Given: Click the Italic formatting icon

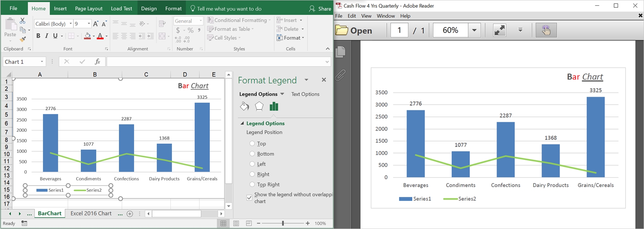Looking at the screenshot, I should point(47,36).
